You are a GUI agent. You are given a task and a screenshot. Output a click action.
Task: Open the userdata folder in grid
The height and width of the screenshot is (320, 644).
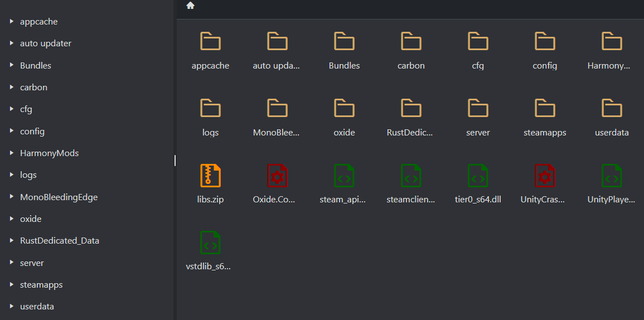[x=612, y=108]
